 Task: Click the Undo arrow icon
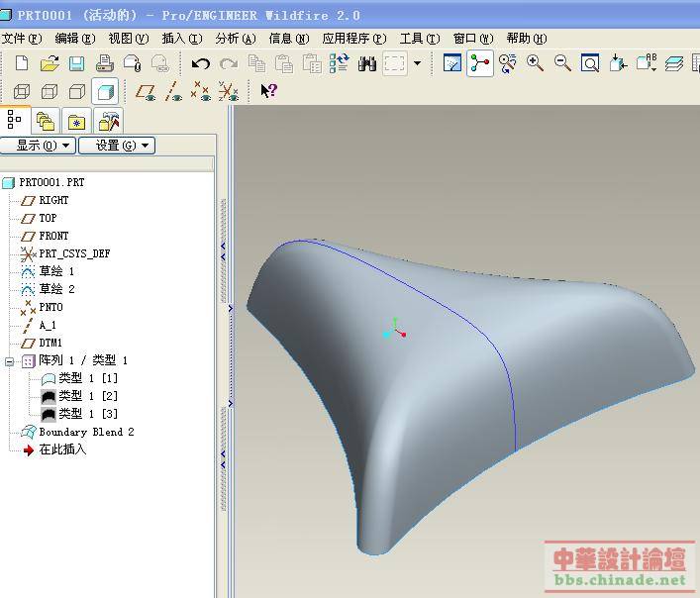(x=201, y=63)
